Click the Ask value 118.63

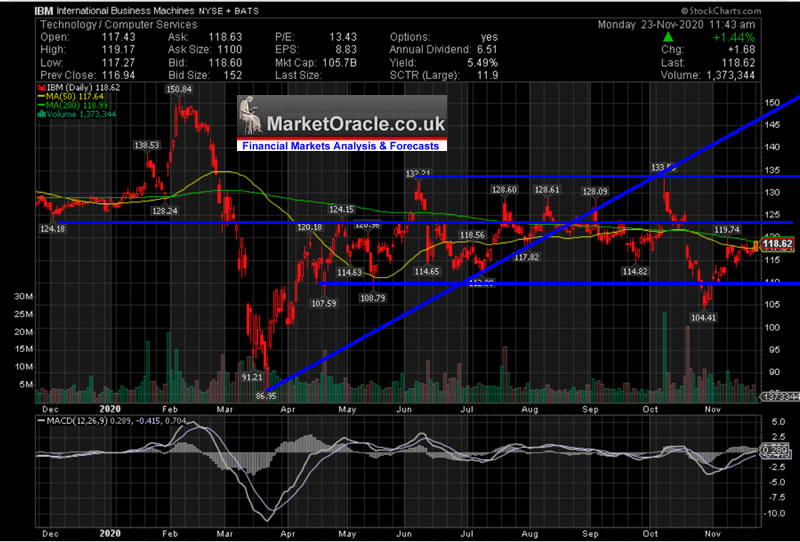click(225, 37)
